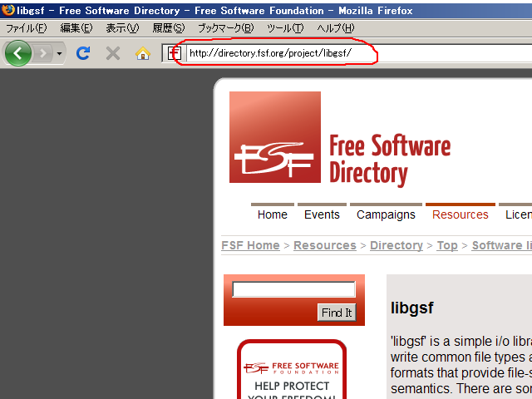532x399 pixels.
Task: Follow the Directory breadcrumb link
Action: [397, 245]
